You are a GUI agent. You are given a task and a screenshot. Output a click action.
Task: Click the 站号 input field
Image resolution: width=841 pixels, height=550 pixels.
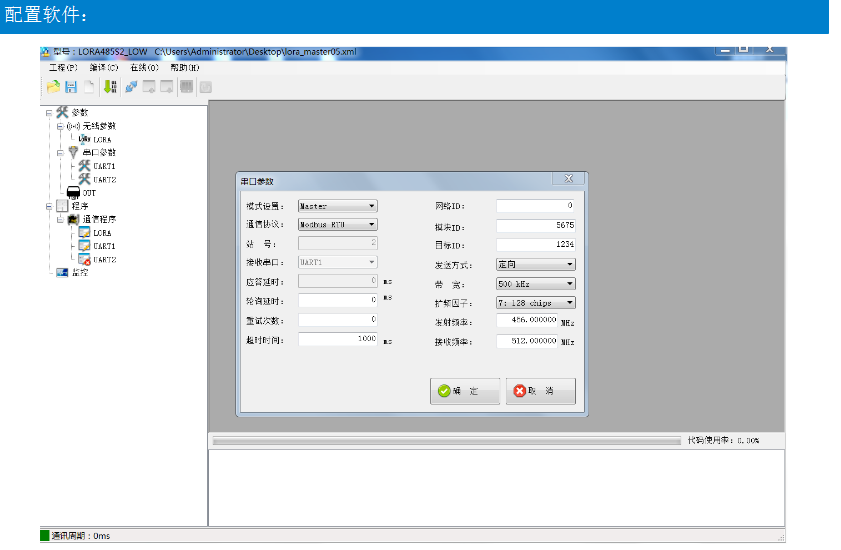point(338,243)
